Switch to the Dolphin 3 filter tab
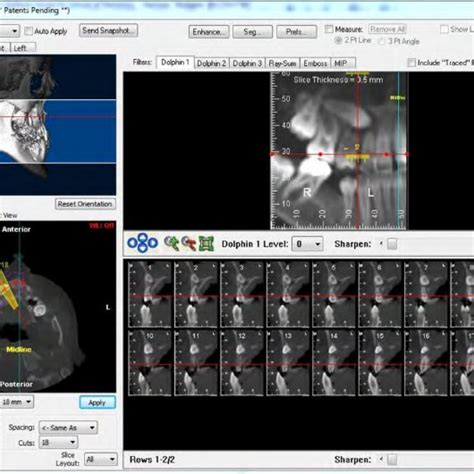 (x=247, y=63)
